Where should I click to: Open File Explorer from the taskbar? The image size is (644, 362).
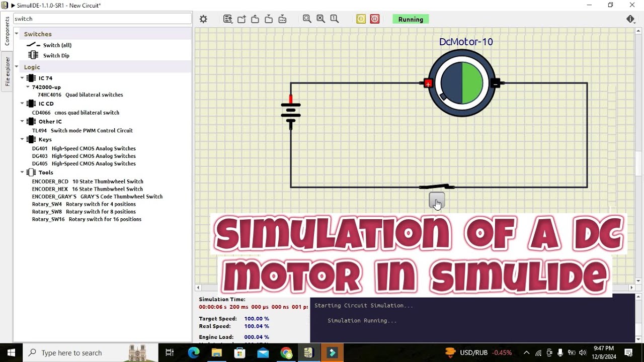217,352
